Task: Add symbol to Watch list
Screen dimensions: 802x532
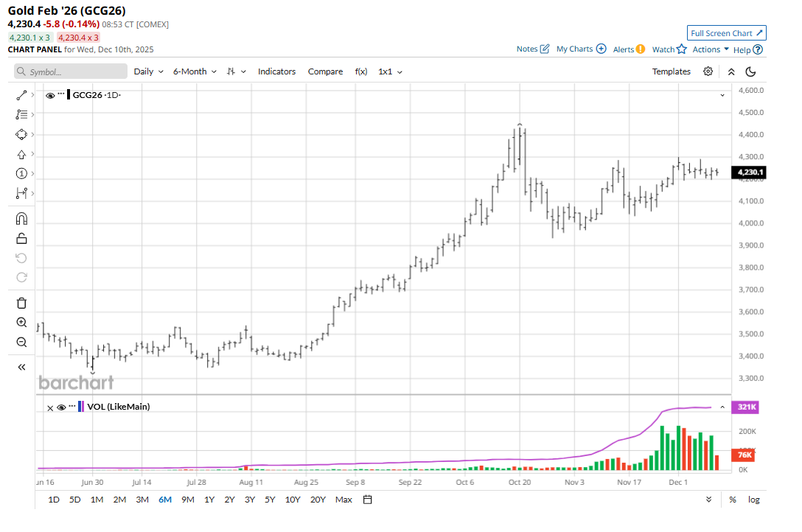Action: [669, 49]
